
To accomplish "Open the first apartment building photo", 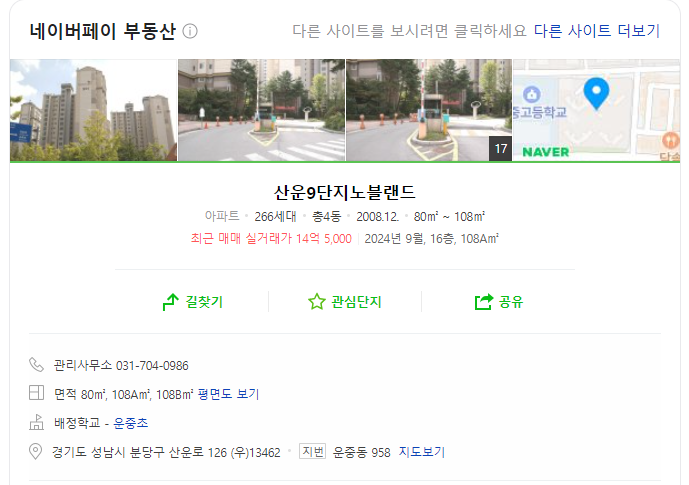I will coord(93,110).
